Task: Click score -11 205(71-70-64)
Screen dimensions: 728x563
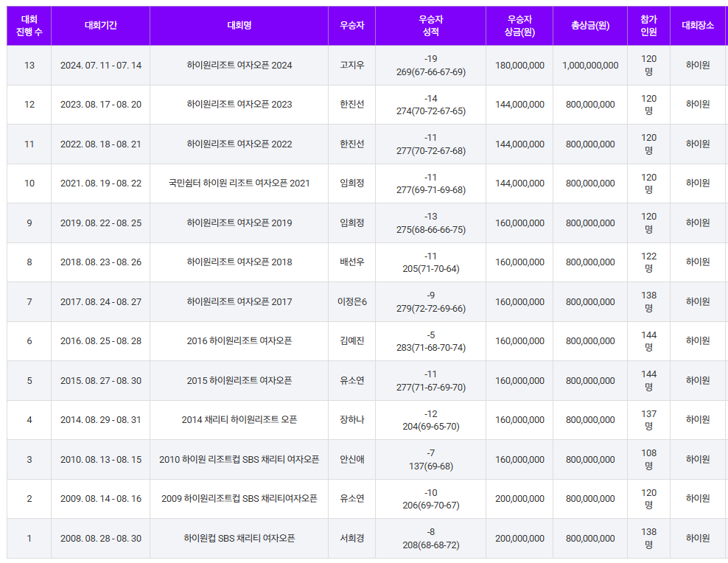Action: [431, 262]
